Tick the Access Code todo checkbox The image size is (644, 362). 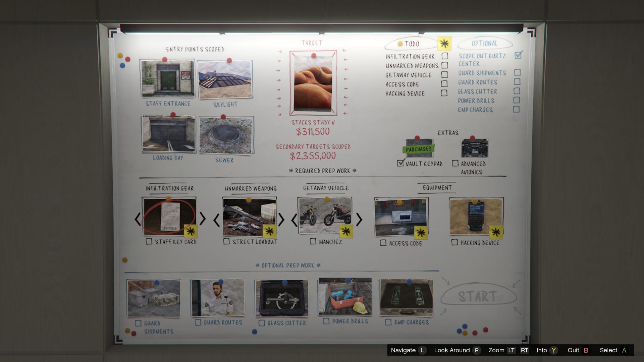pos(444,84)
